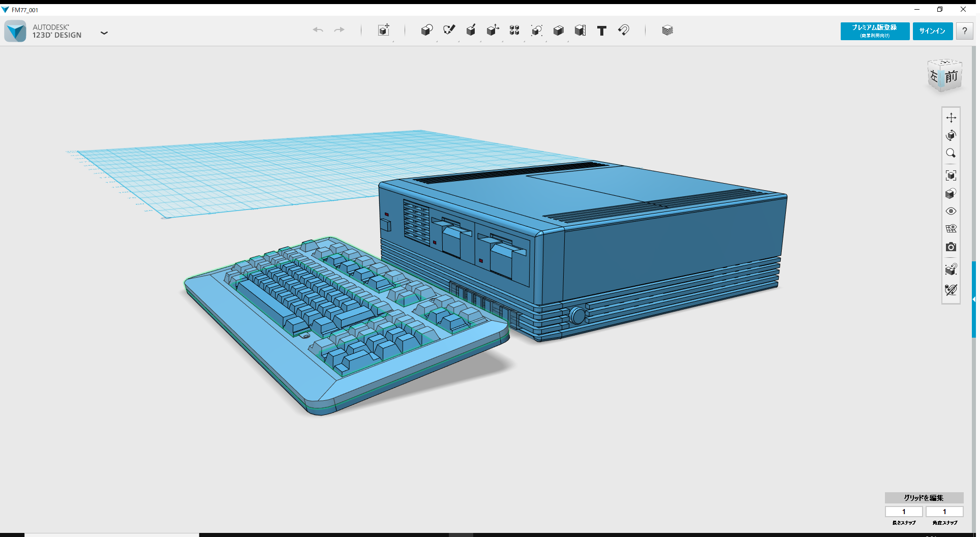Select the Orbit tool in the navigation bar
This screenshot has width=980, height=537.
coord(951,135)
